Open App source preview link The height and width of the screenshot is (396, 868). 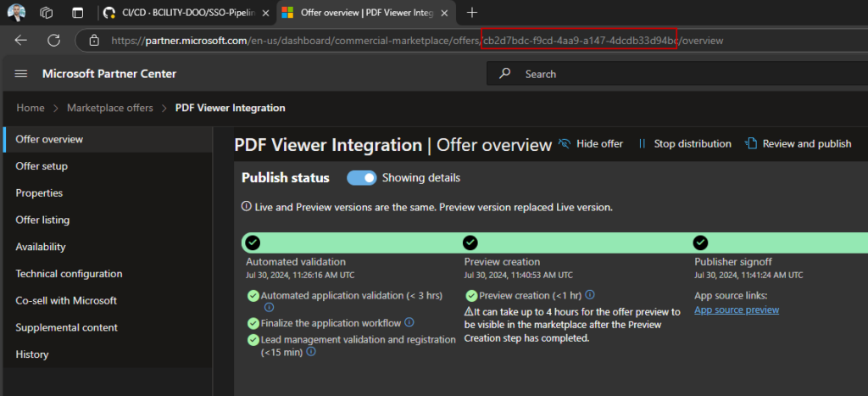pyautogui.click(x=737, y=310)
